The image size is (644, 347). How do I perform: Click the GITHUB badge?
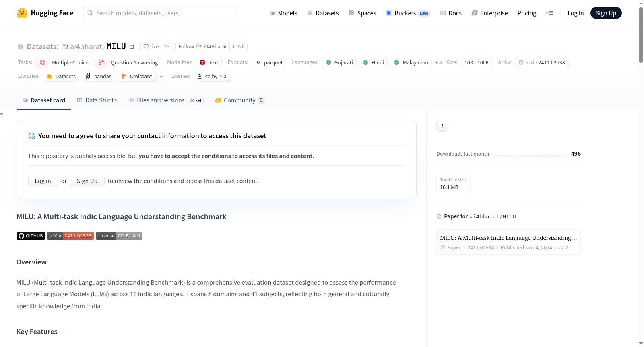coord(31,236)
